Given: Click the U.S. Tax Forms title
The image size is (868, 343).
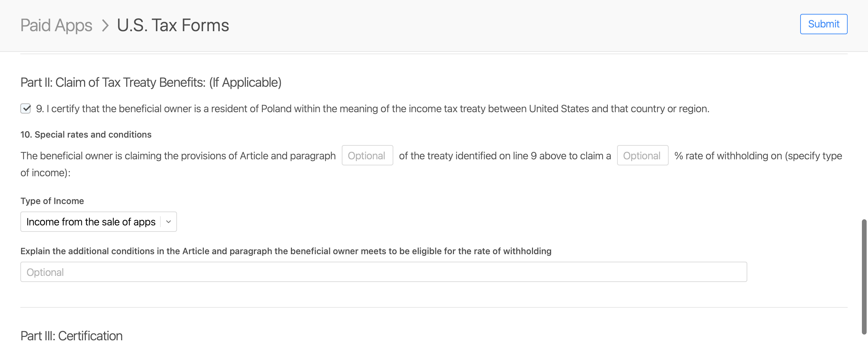Looking at the screenshot, I should [x=173, y=25].
